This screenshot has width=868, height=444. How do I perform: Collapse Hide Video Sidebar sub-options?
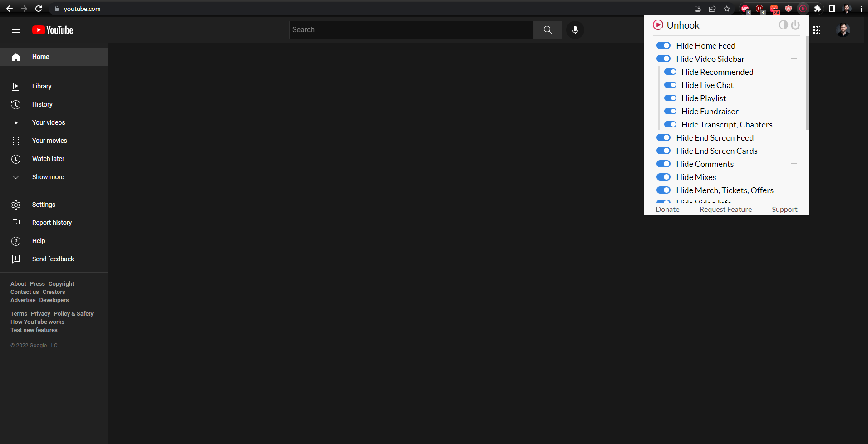(794, 59)
